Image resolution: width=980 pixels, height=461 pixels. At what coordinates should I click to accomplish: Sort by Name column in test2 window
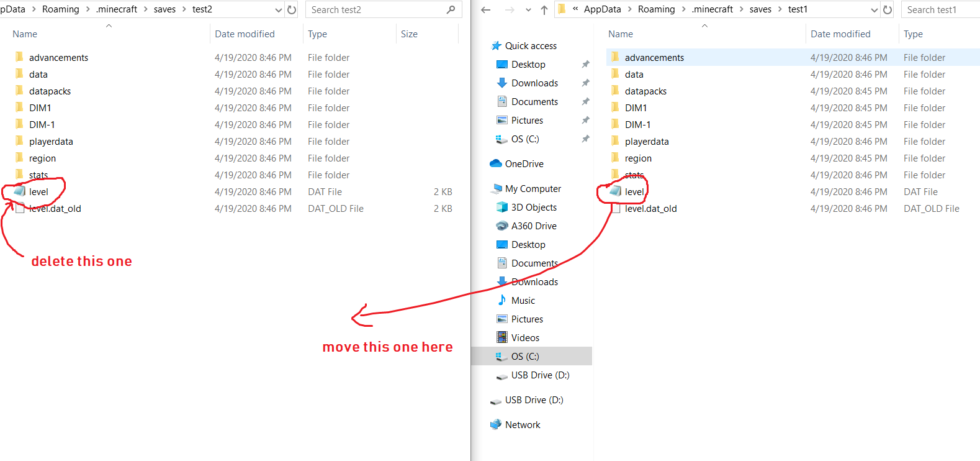coord(25,34)
